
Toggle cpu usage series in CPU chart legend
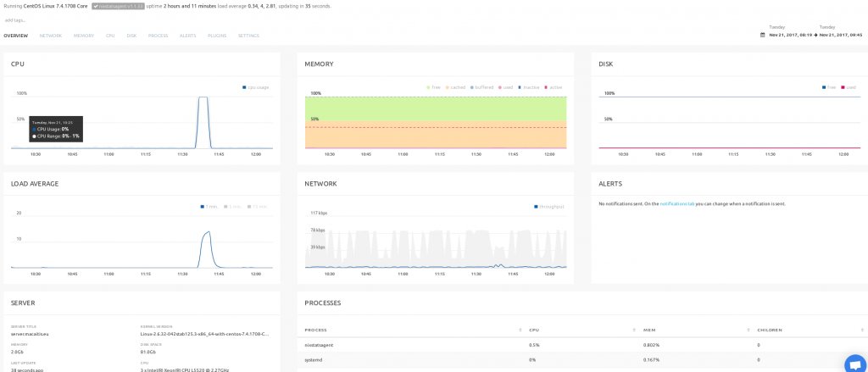point(256,87)
